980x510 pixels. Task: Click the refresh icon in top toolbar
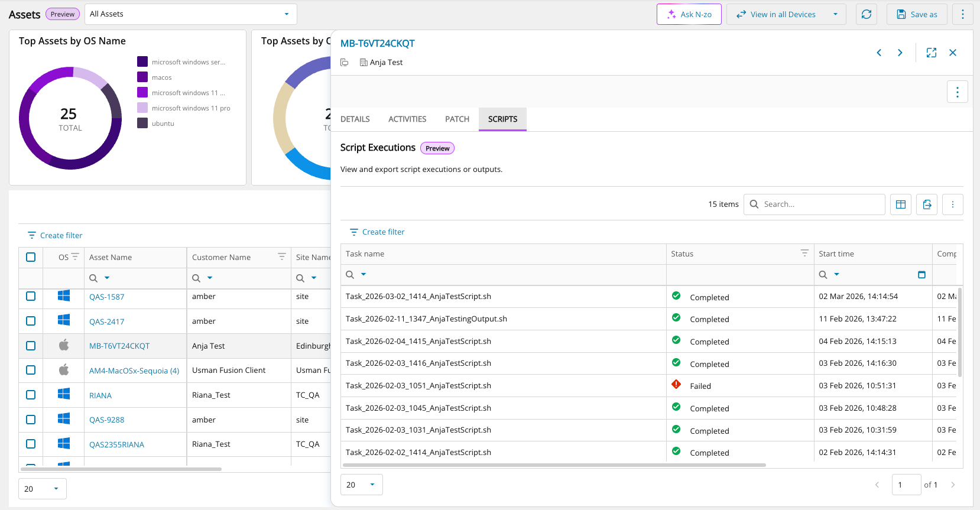click(x=866, y=14)
